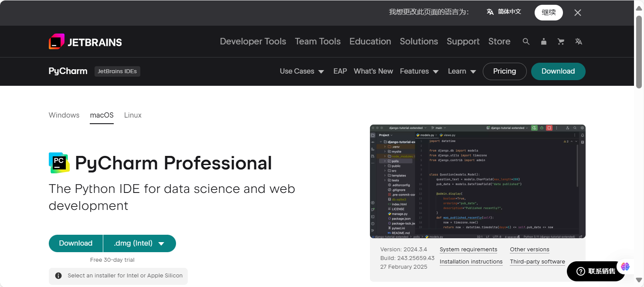Open the System requirements link
Screen dimensions: 644x287
[468, 250]
